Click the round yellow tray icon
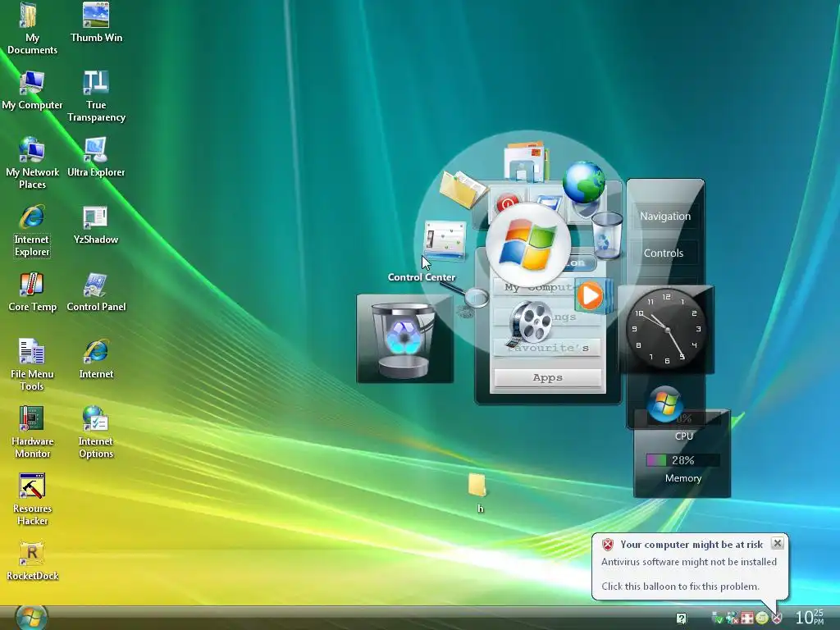Screen dimensions: 840x630 pos(761,619)
